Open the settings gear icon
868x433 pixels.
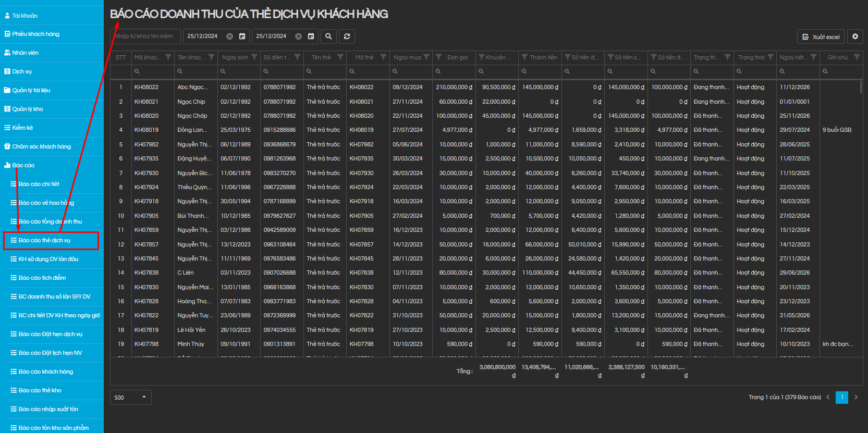[x=855, y=36]
